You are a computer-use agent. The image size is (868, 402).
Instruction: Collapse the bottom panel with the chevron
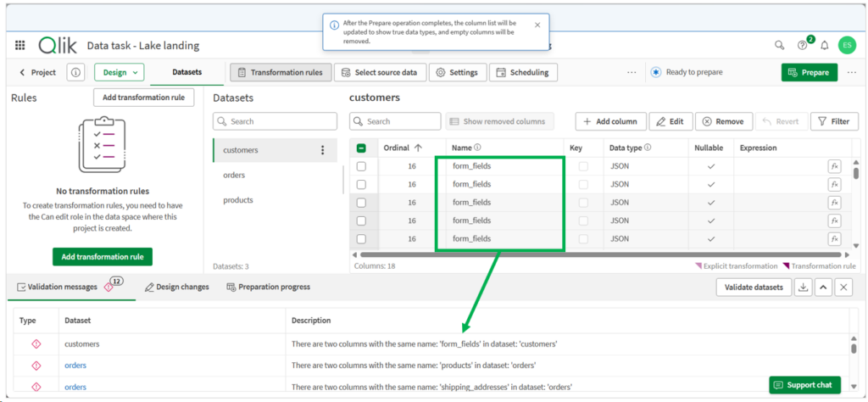[x=823, y=287]
